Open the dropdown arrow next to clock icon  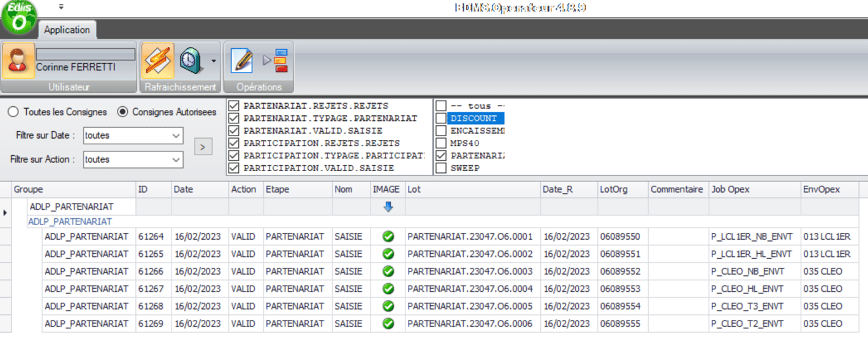pos(214,61)
